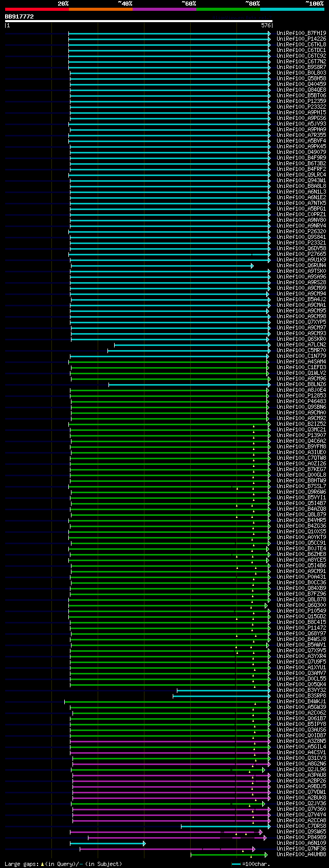Open hit UniRef100_A7R355
Viewport: 329px width, 868px height.
tap(301, 135)
